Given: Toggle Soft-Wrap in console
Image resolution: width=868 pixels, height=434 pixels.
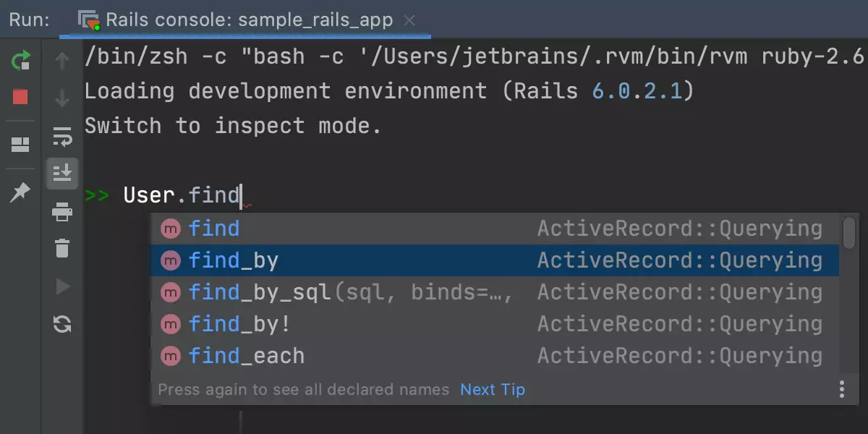Looking at the screenshot, I should click(62, 136).
